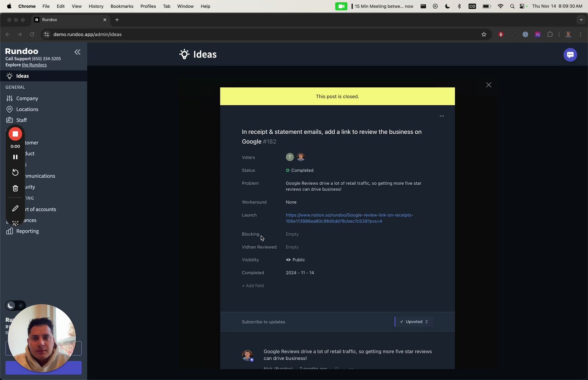Open the Edit menu
This screenshot has height=380, width=588.
coord(61,6)
